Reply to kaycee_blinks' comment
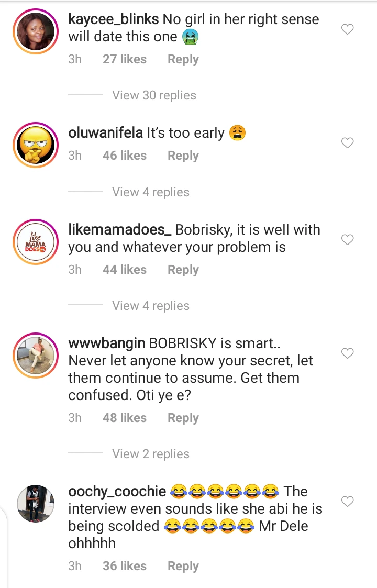The image size is (377, 588). 183,60
